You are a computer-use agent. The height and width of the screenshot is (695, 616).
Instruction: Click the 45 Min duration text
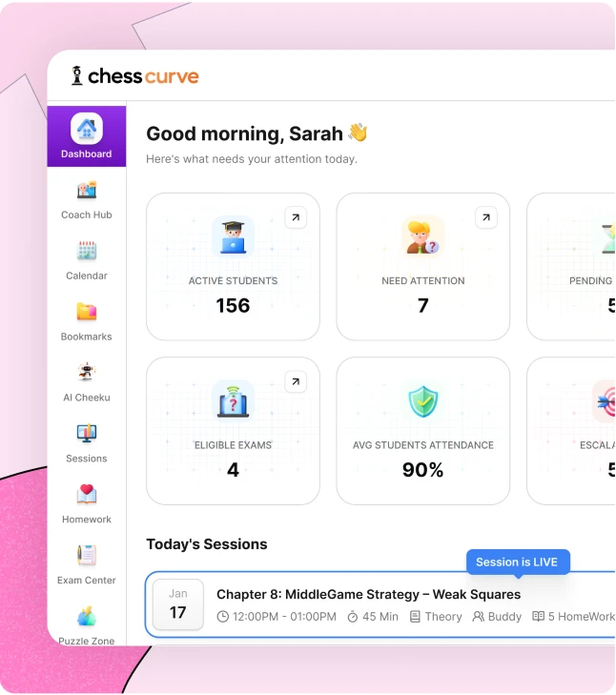click(x=380, y=617)
